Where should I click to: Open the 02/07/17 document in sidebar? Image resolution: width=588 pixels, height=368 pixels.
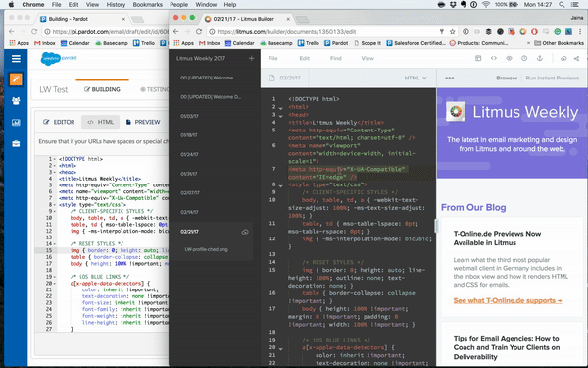[x=190, y=193]
